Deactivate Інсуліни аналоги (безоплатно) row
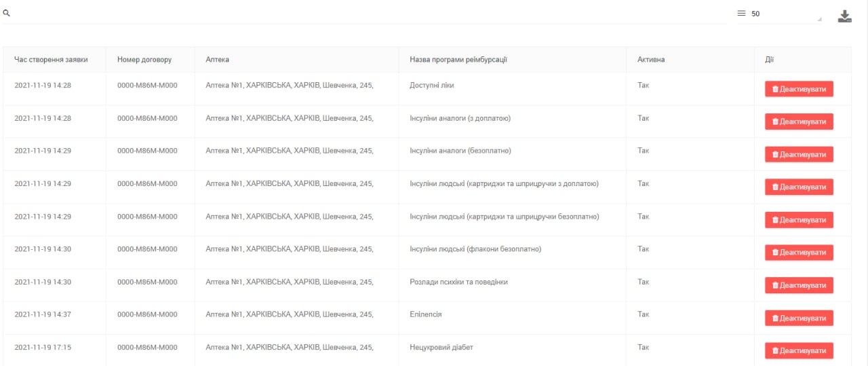 pyautogui.click(x=799, y=154)
